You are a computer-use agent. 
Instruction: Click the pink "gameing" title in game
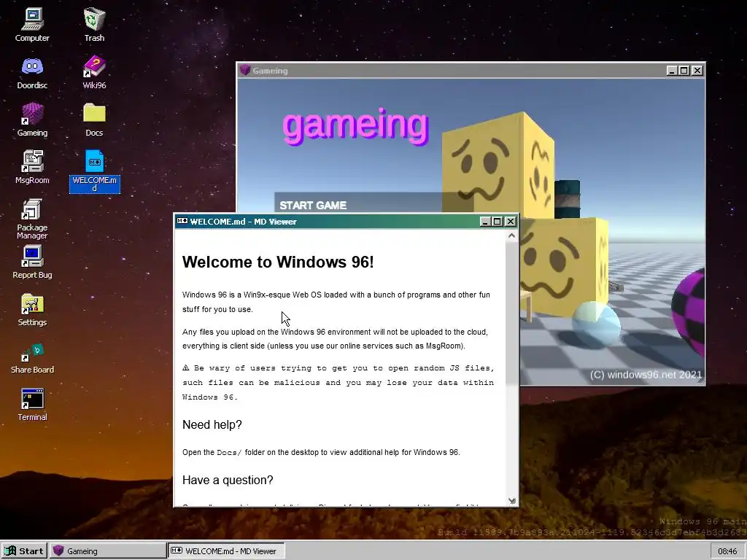click(x=356, y=125)
